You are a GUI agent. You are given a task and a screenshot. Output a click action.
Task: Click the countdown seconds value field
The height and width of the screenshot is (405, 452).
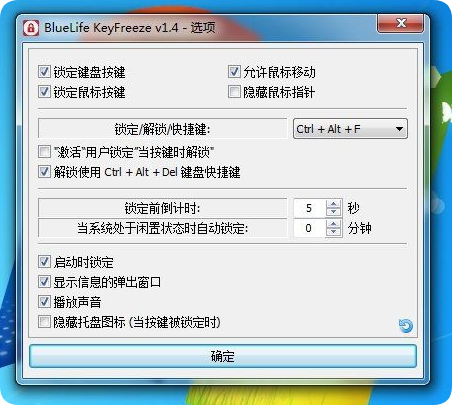click(x=309, y=208)
